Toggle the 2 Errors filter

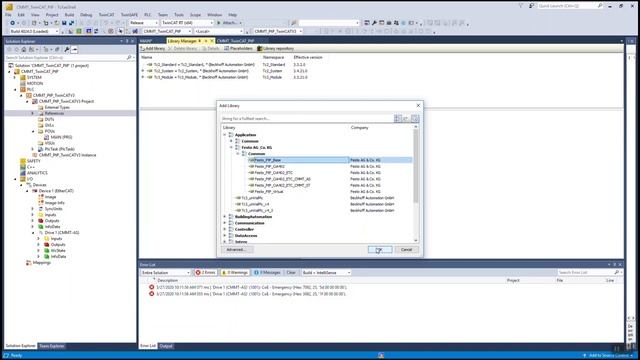[x=205, y=272]
